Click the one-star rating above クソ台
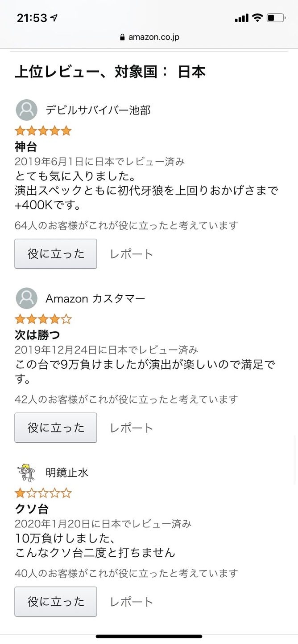This screenshot has width=298, height=644. (43, 493)
